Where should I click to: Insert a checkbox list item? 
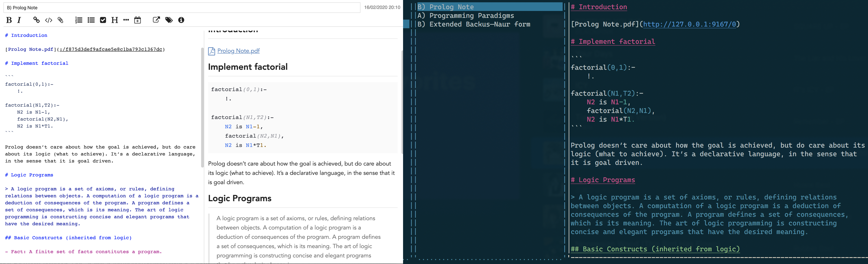tap(103, 20)
